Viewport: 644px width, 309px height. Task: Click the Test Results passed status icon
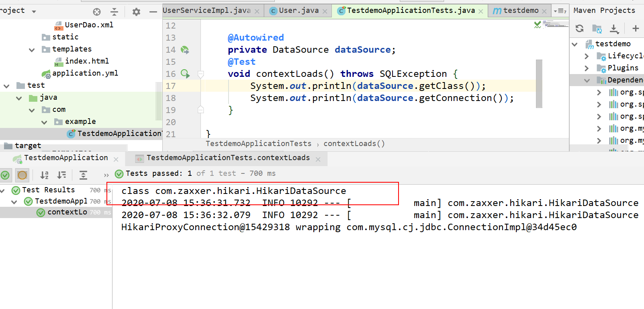[16, 190]
